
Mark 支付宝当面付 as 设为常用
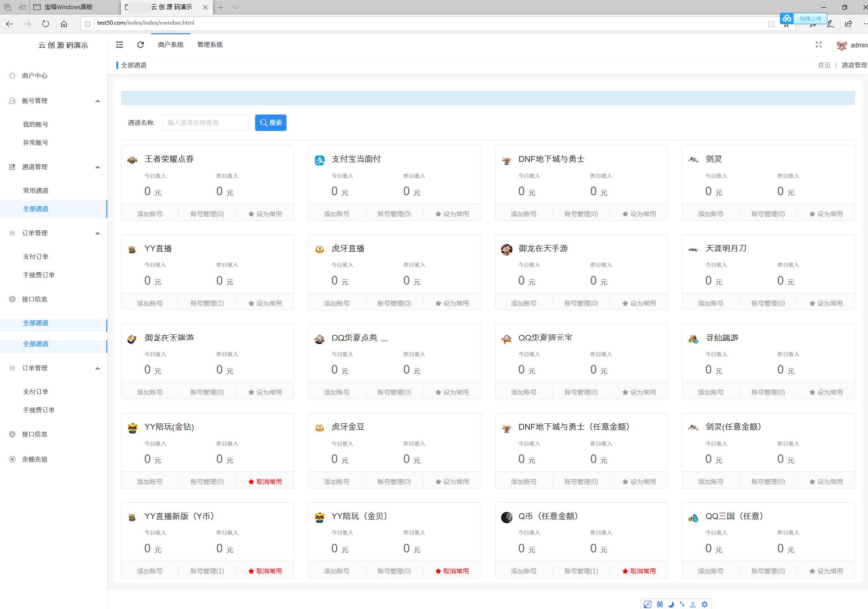(452, 214)
